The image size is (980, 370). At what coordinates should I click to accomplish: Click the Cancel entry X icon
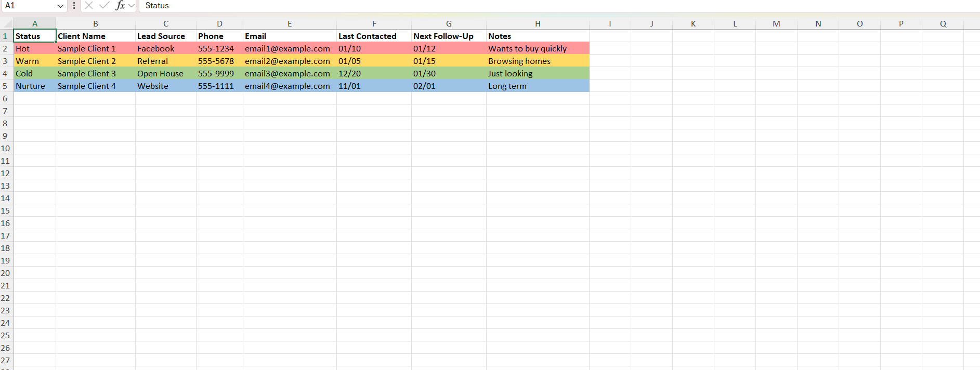pos(89,6)
